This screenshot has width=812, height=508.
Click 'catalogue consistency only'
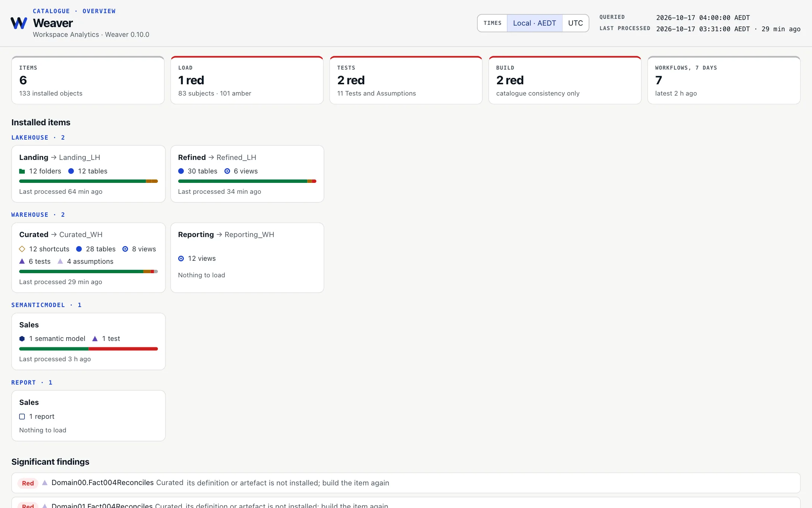point(538,93)
